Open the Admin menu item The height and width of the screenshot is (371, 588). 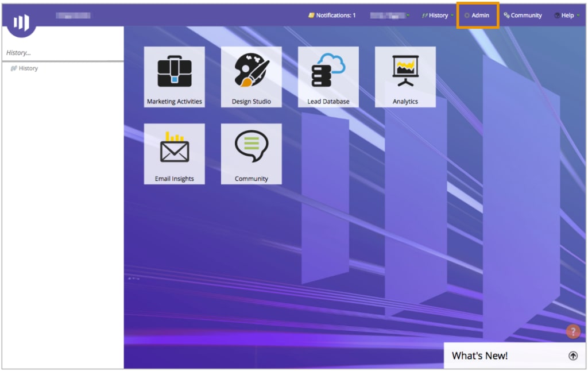pyautogui.click(x=477, y=16)
